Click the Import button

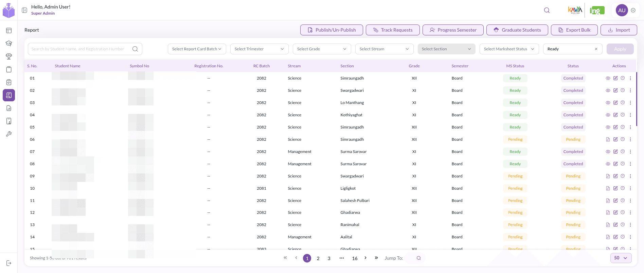[619, 30]
